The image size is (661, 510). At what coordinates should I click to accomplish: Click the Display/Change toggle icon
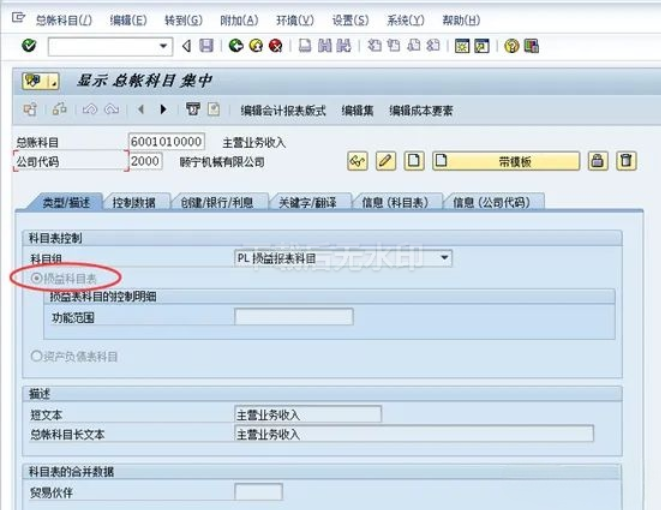point(59,110)
